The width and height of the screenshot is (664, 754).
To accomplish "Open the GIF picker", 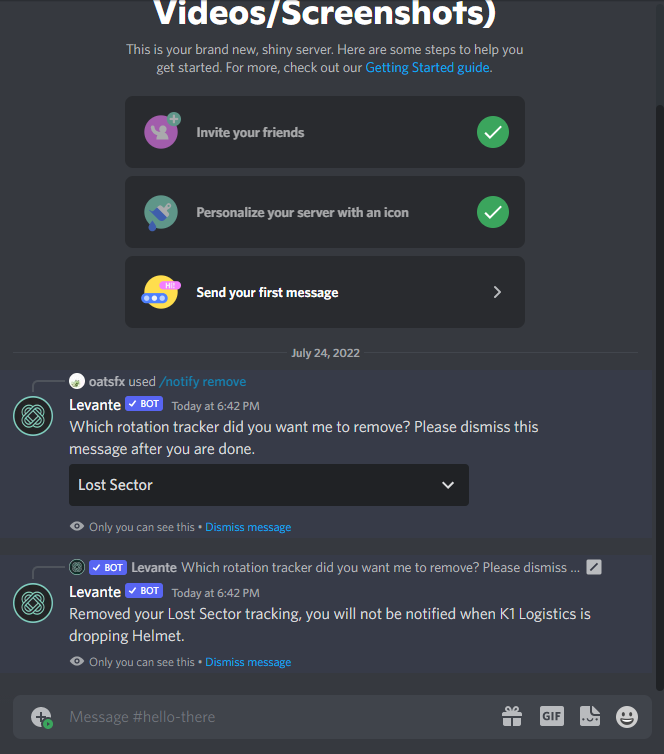I will pyautogui.click(x=551, y=716).
